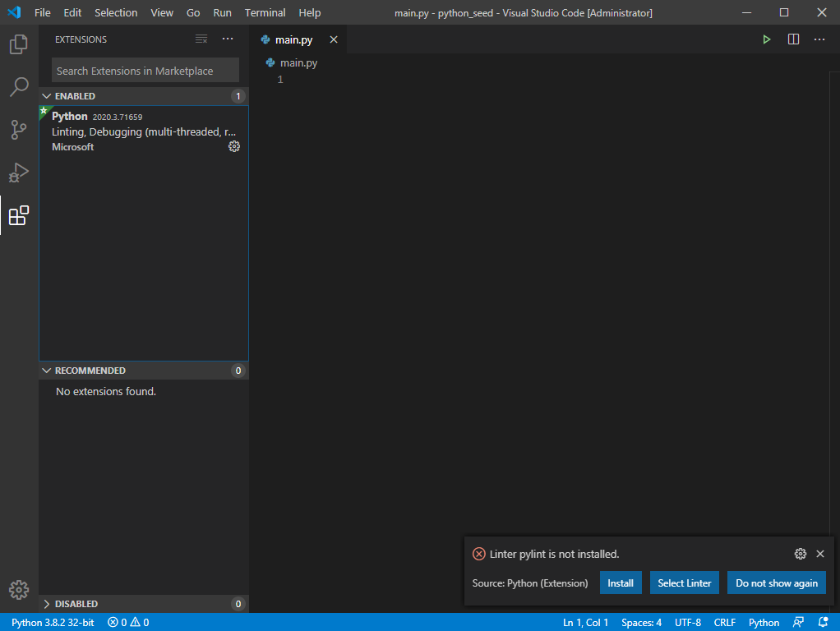Open the Edit menu
This screenshot has height=631, width=840.
point(72,12)
